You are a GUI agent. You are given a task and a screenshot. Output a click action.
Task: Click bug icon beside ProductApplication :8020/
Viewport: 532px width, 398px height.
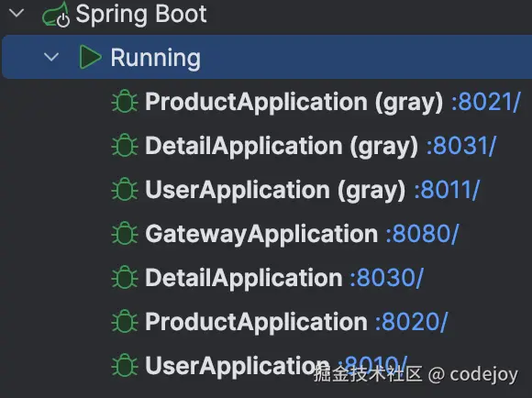[125, 321]
